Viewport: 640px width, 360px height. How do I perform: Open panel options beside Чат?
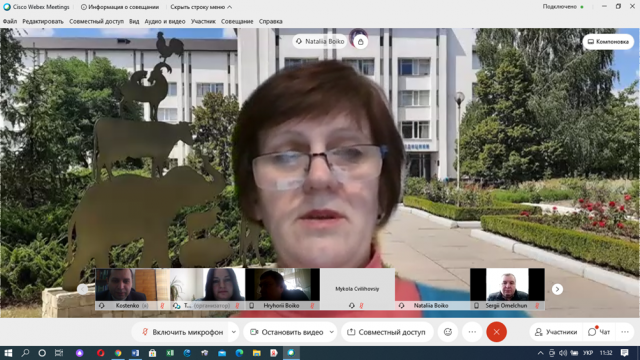(x=625, y=332)
